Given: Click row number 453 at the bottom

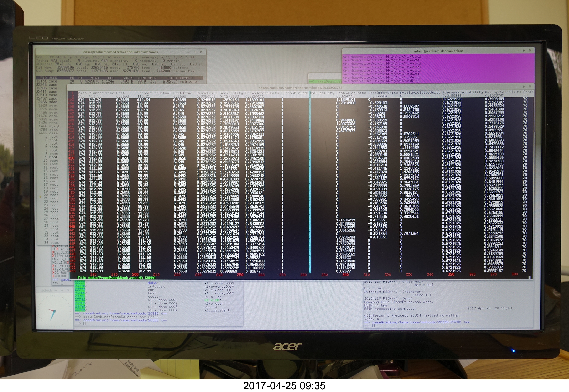Looking at the screenshot, I should pyautogui.click(x=72, y=271).
